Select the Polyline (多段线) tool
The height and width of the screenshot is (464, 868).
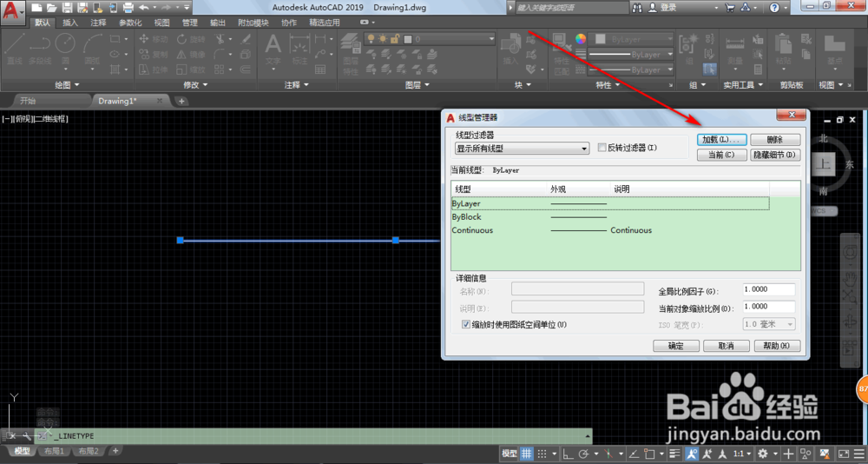[40, 50]
